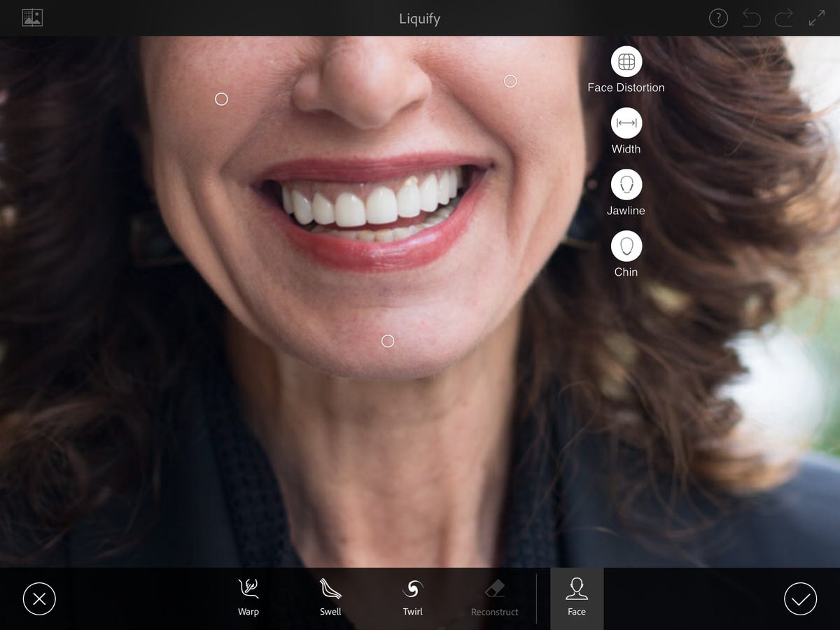Choose the Width face adjustment icon
Viewport: 840px width, 630px height.
click(626, 123)
